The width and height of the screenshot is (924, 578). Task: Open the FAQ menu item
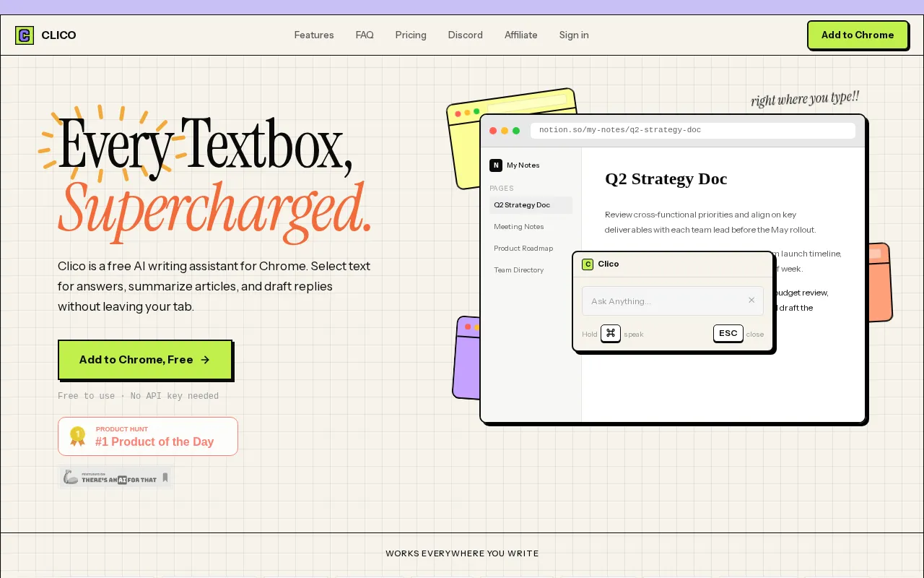[365, 35]
